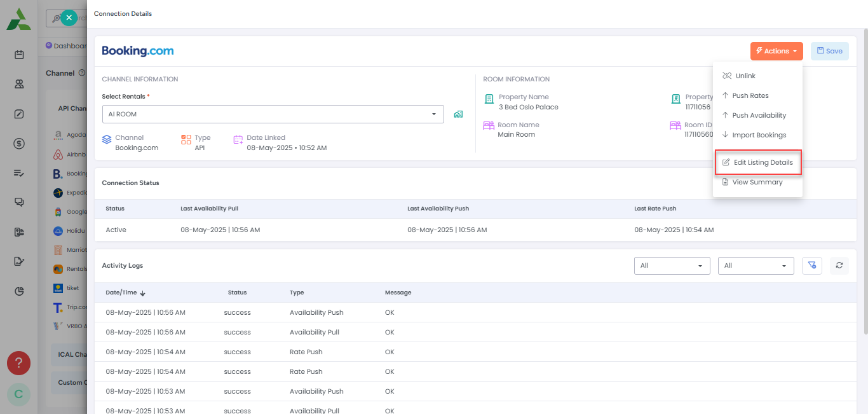This screenshot has width=868, height=414.
Task: Click the Save button
Action: coord(830,51)
